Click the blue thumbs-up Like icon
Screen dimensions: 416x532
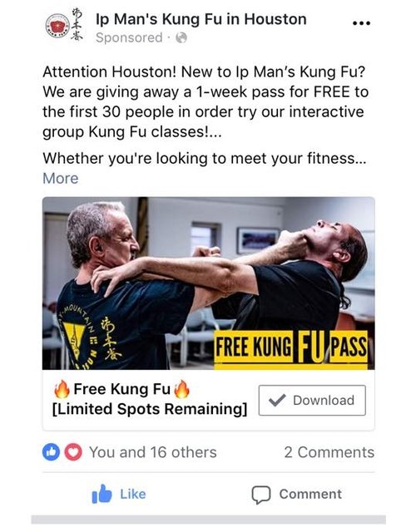[x=102, y=494]
